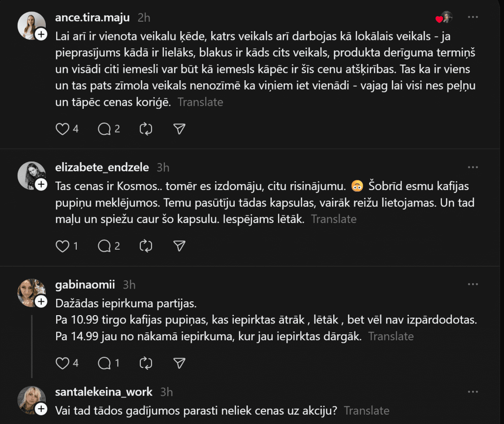
Task: Translate ance.tira.maju's comment
Action: [x=200, y=102]
